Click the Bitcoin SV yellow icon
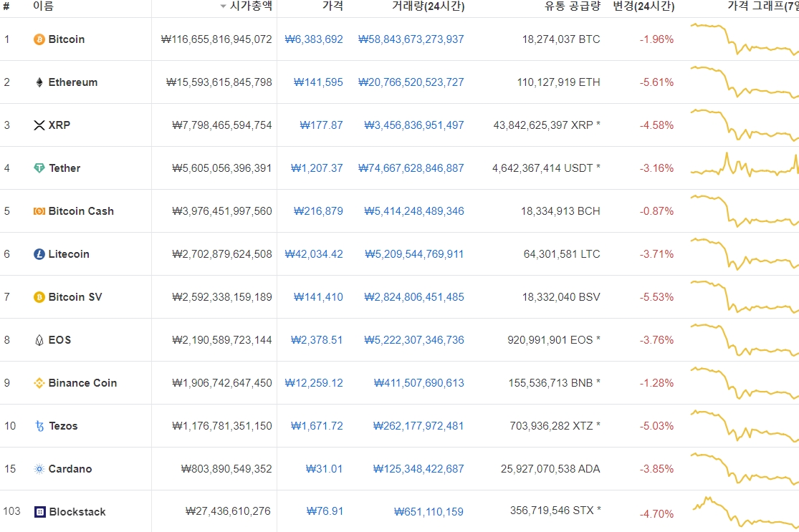Image resolution: width=799 pixels, height=532 pixels. click(39, 297)
